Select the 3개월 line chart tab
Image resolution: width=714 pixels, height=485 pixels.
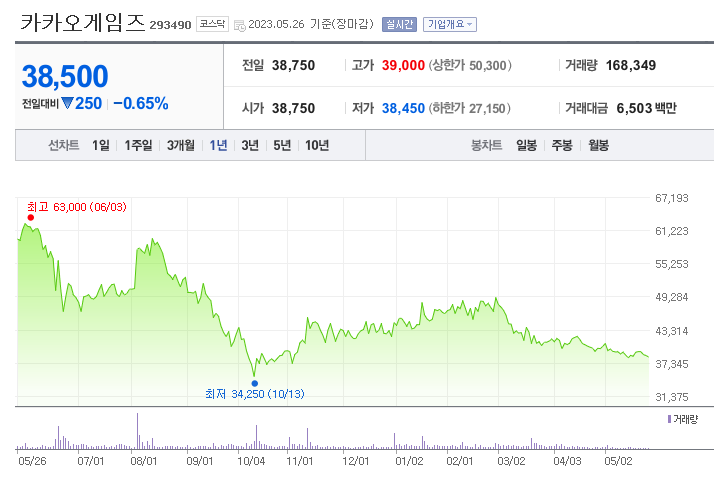[x=180, y=145]
